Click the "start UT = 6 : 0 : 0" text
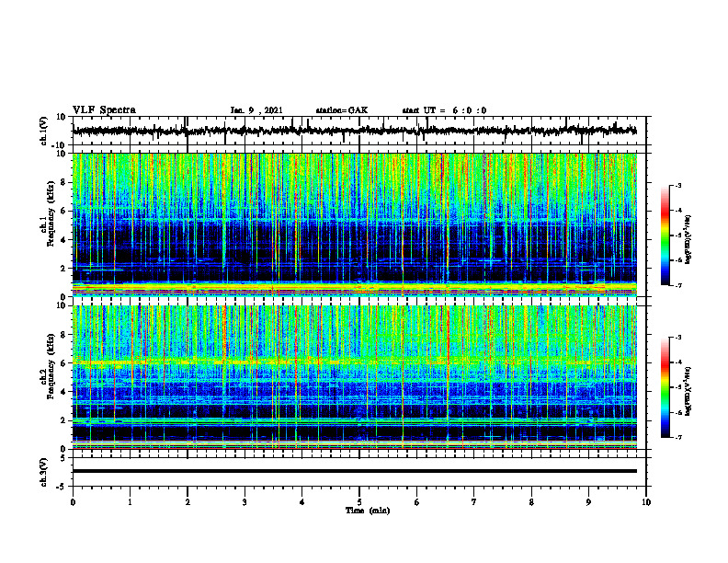Image resolution: width=728 pixels, height=563 pixels. point(444,110)
